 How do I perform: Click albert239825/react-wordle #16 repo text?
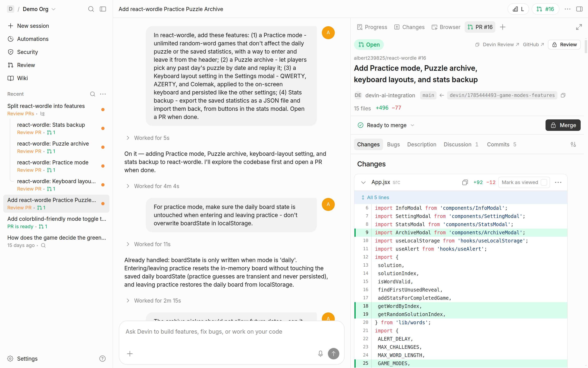[390, 58]
